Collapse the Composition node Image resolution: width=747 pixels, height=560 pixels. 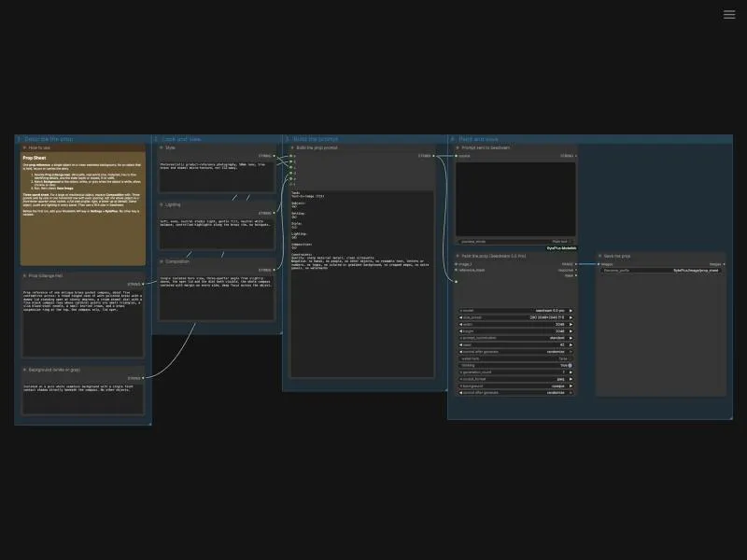[162, 261]
